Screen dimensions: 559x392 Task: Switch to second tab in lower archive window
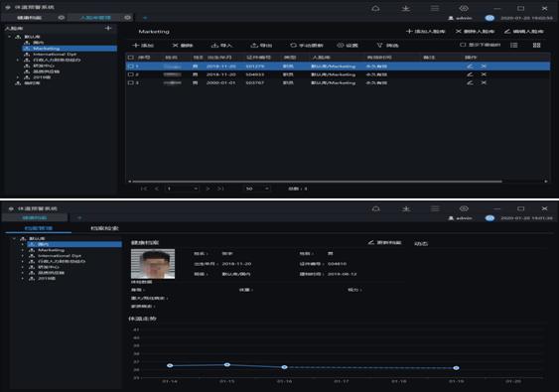(104, 228)
